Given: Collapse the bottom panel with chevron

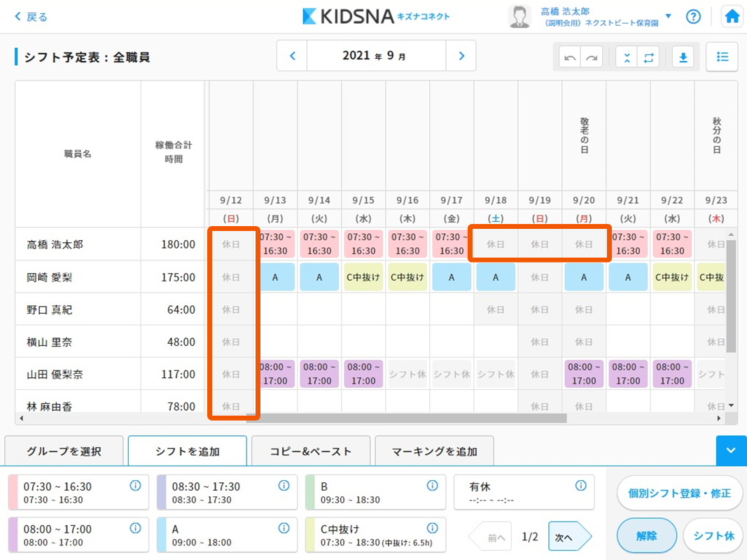Looking at the screenshot, I should tap(731, 451).
